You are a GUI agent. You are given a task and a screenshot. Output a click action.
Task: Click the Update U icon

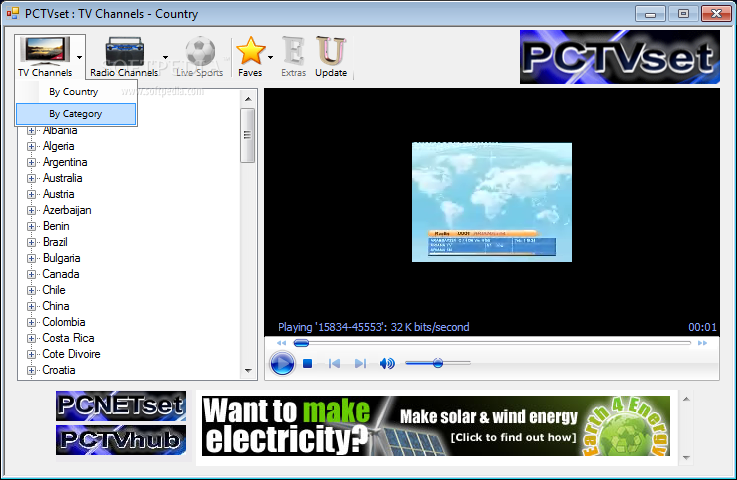tap(331, 51)
